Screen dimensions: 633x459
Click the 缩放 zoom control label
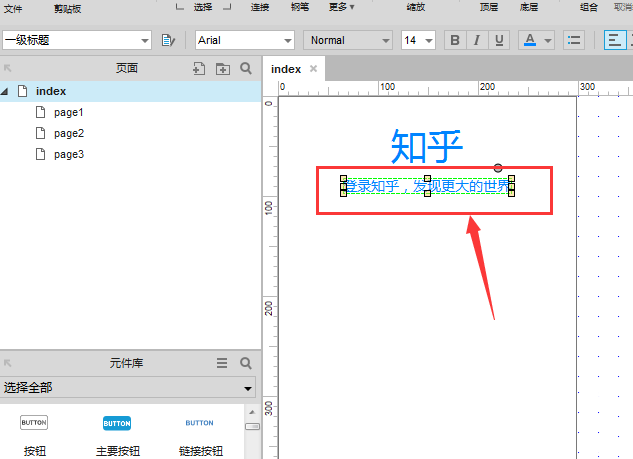click(x=416, y=7)
